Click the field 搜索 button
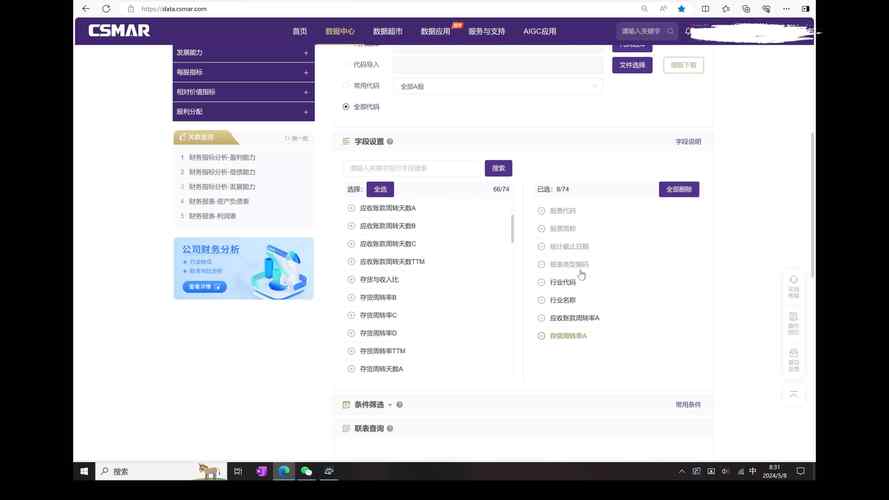The height and width of the screenshot is (500, 889). (498, 168)
